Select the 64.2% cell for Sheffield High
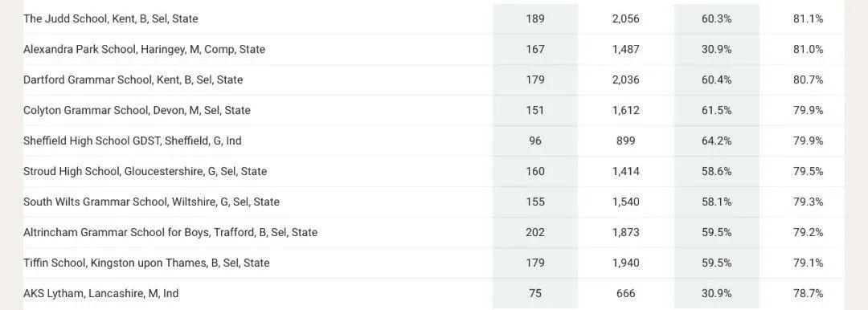The width and height of the screenshot is (868, 310). click(716, 141)
